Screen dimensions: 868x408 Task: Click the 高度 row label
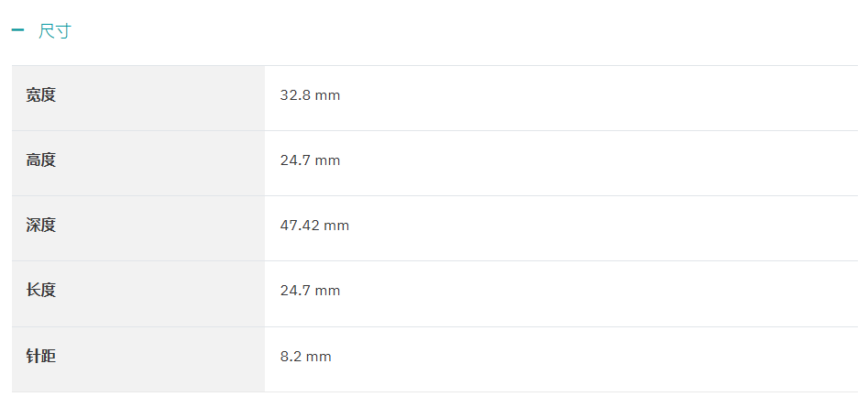[x=41, y=160]
